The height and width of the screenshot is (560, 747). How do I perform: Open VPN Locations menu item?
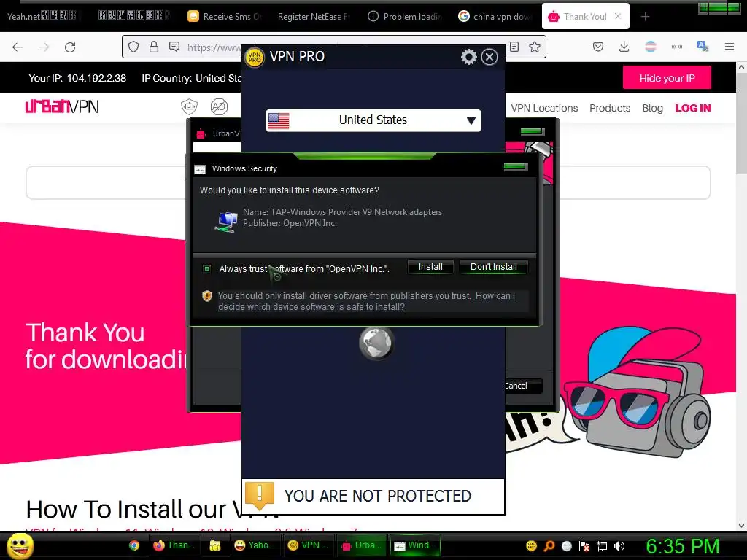[544, 108]
